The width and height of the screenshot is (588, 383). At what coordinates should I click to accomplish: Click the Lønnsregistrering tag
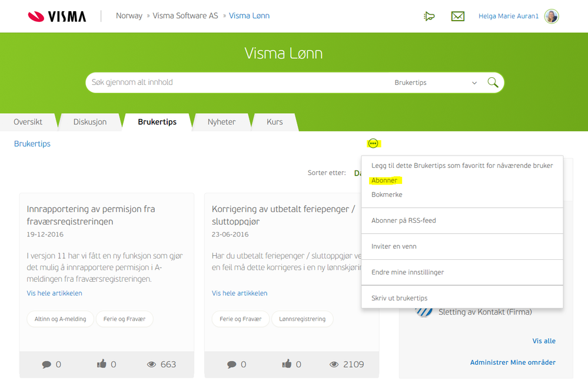tap(303, 319)
